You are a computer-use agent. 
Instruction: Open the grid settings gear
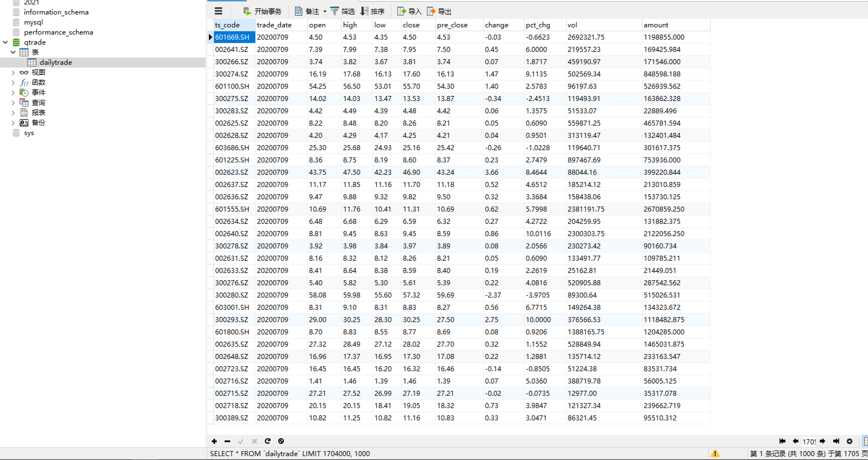[850, 441]
